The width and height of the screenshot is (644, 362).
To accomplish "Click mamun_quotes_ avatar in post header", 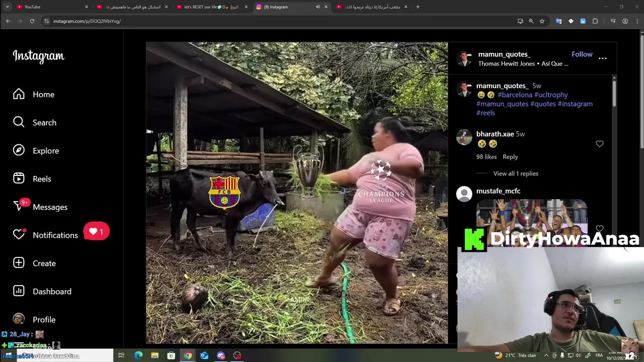I will pos(464,59).
